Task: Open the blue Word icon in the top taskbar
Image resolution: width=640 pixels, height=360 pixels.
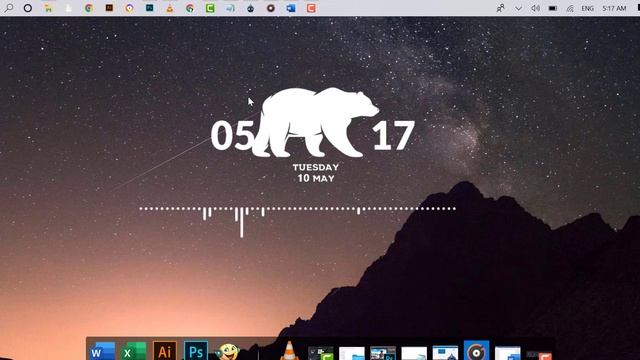Action: (291, 8)
